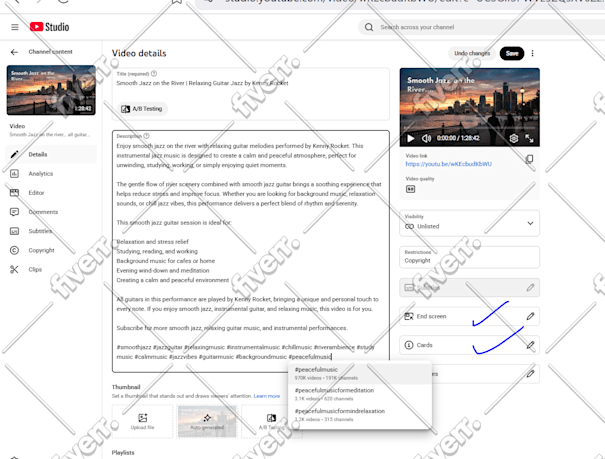Open Comments in the sidebar
This screenshot has height=459, width=605.
point(51,212)
